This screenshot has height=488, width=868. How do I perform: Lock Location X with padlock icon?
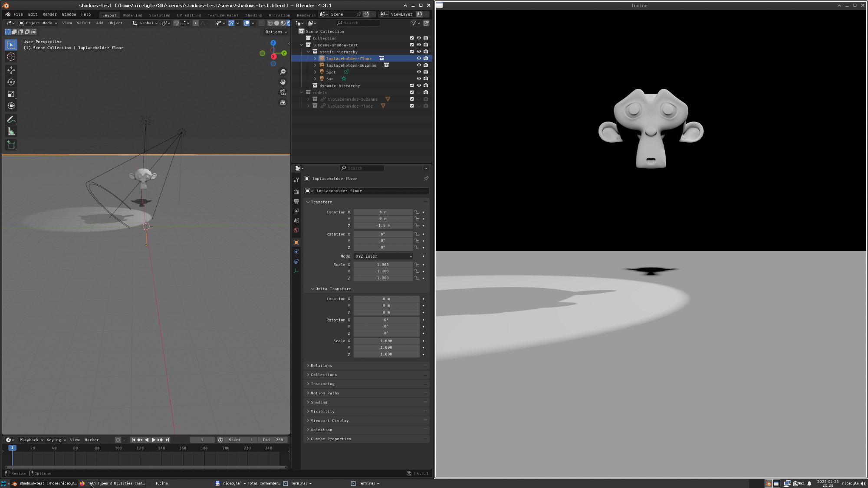tap(417, 212)
